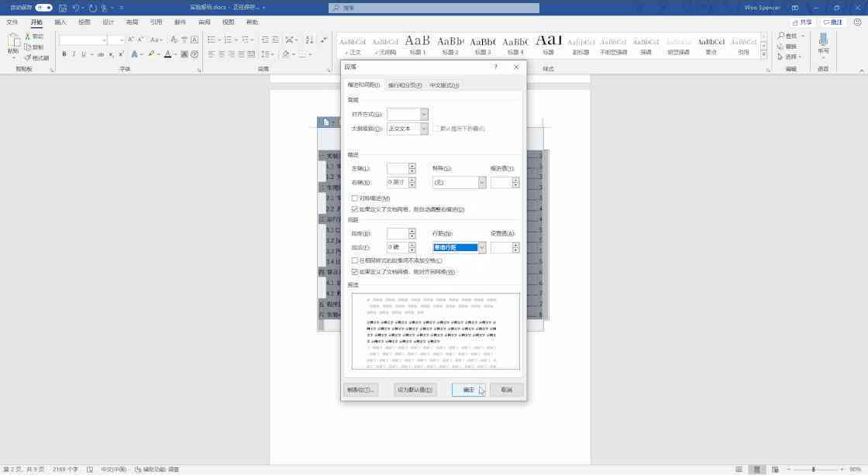Click the Tabs button in paragraph dialog
Image resolution: width=868 pixels, height=475 pixels.
(361, 390)
